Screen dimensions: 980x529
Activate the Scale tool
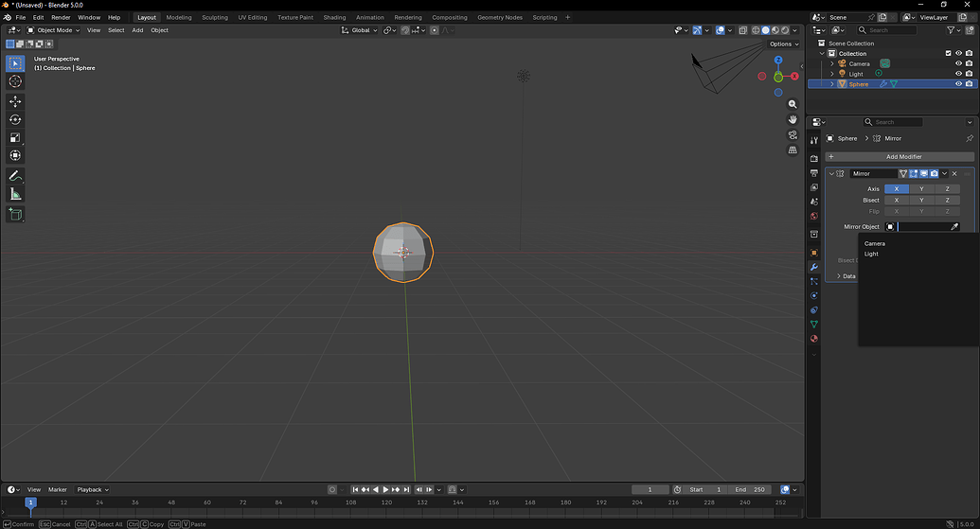point(15,137)
